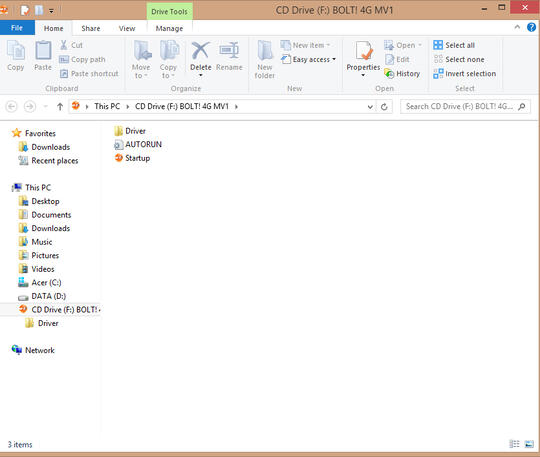
Task: Open the Acer (C:) drive
Action: [40, 282]
